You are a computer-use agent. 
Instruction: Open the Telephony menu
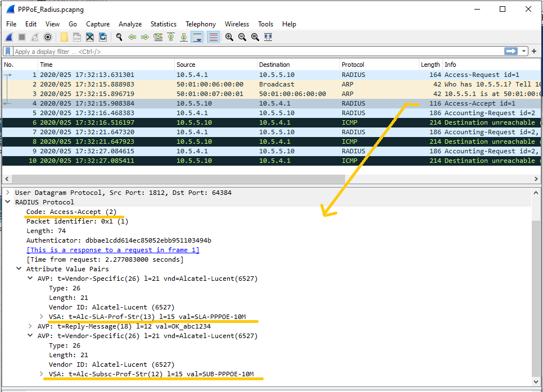pos(201,24)
